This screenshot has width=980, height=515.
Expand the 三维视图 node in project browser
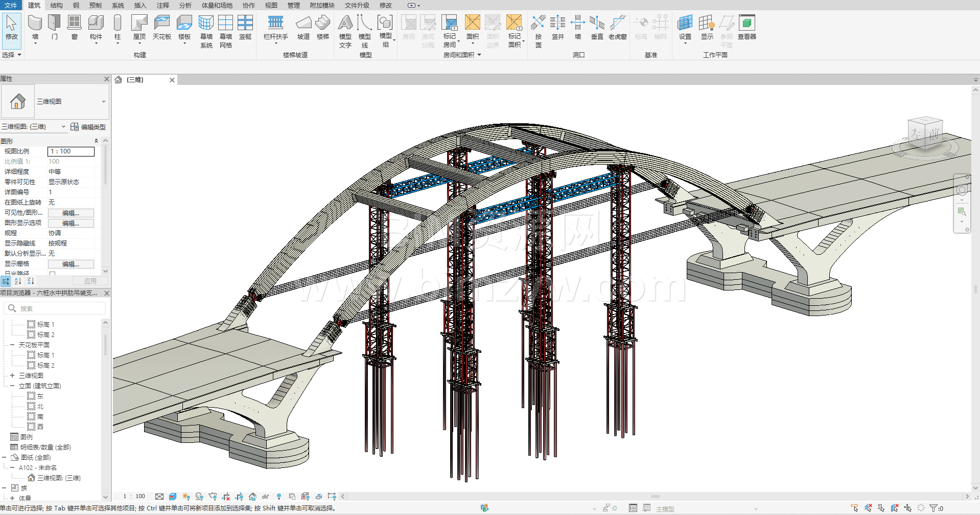[12, 375]
